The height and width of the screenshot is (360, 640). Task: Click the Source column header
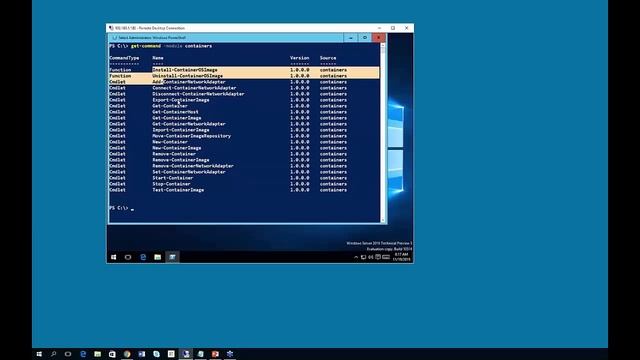(328, 58)
